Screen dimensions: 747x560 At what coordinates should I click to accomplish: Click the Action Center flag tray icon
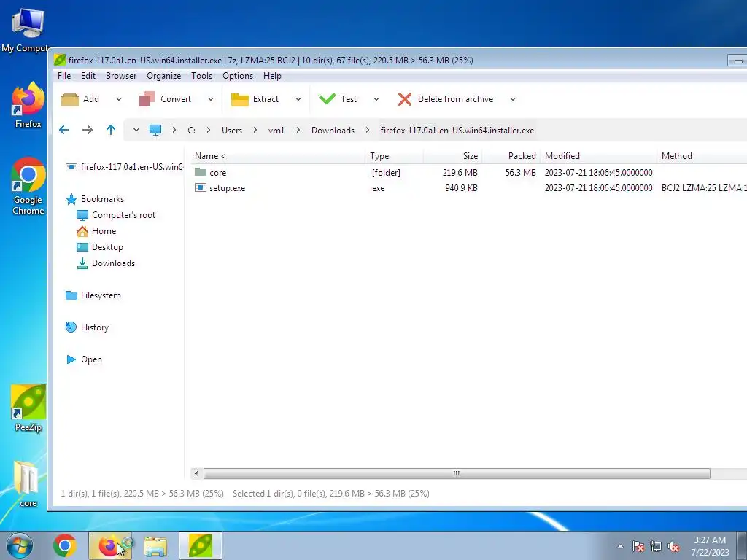click(x=638, y=546)
